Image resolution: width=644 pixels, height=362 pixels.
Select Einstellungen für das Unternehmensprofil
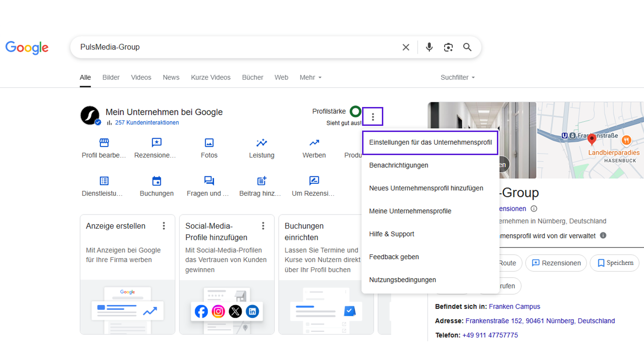point(430,142)
